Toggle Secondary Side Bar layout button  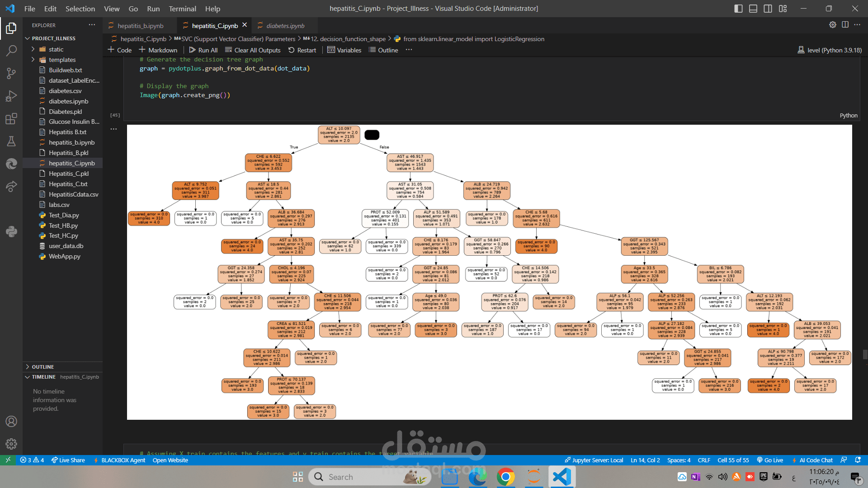768,9
